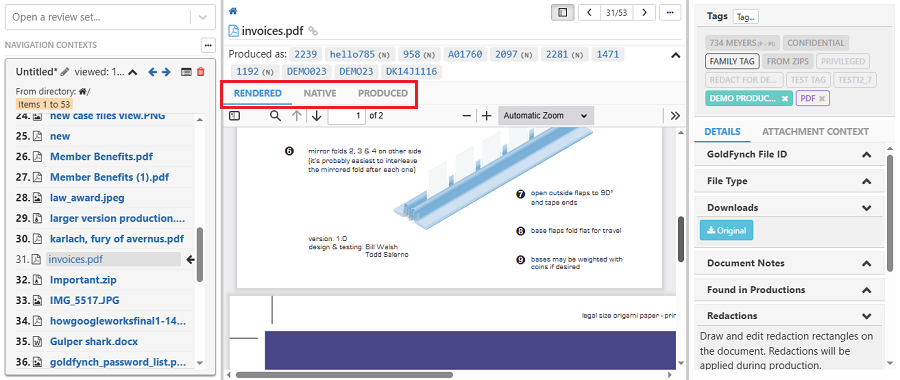Open IMG_5517.JPG in the list
The image size is (900, 380).
point(84,300)
